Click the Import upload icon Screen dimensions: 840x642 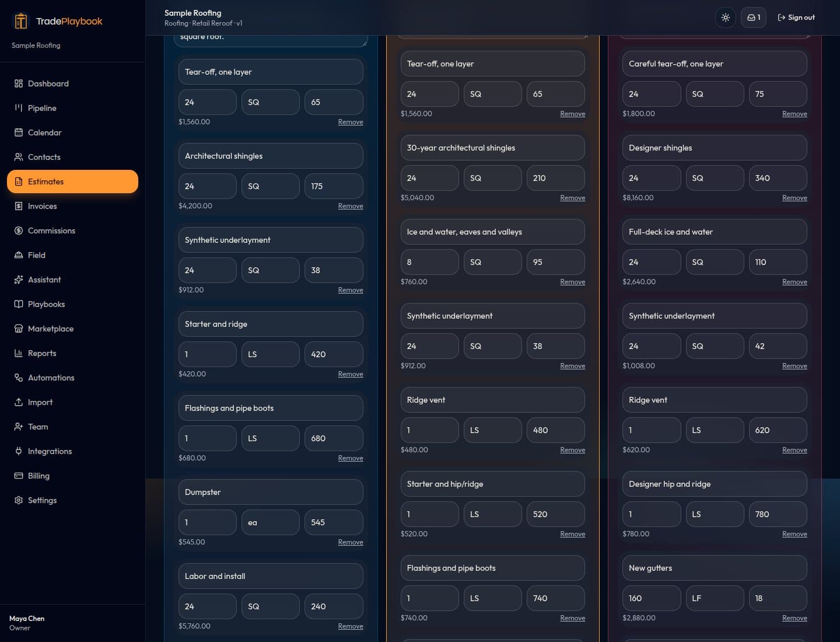(x=19, y=402)
